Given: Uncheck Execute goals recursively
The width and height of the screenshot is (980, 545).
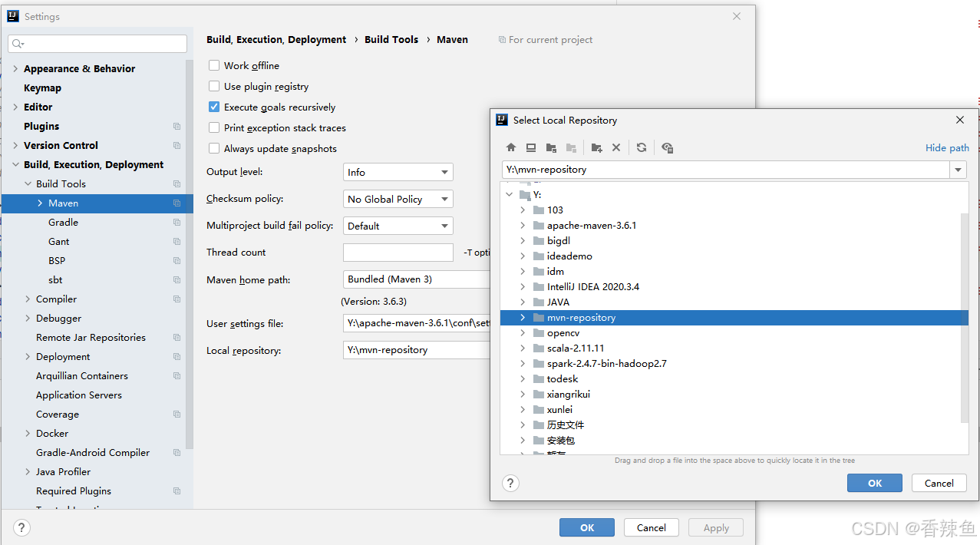Looking at the screenshot, I should point(214,107).
